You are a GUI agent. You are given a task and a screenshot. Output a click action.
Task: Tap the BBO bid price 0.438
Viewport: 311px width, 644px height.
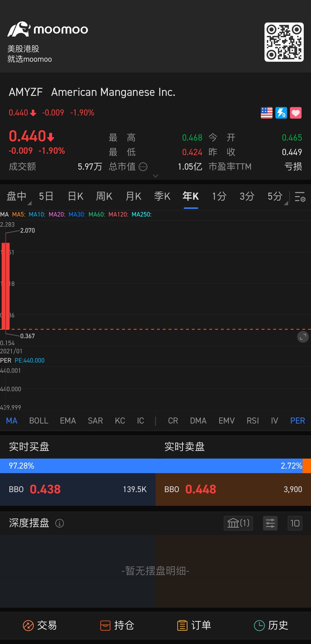pyautogui.click(x=45, y=489)
